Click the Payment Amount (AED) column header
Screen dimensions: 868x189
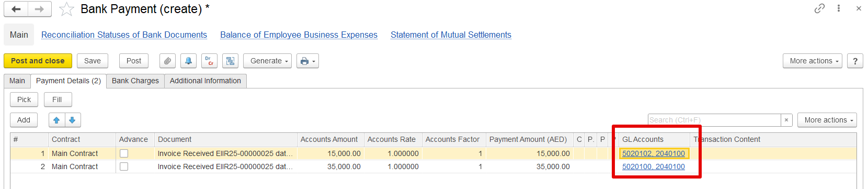pyautogui.click(x=530, y=139)
